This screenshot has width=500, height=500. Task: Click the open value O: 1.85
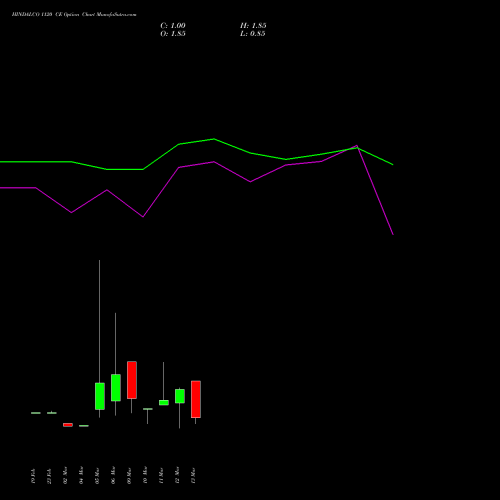click(x=173, y=34)
